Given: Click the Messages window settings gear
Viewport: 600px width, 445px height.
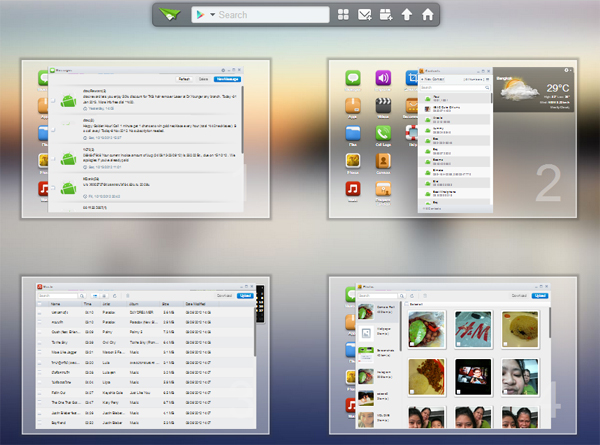Looking at the screenshot, I should [x=223, y=70].
